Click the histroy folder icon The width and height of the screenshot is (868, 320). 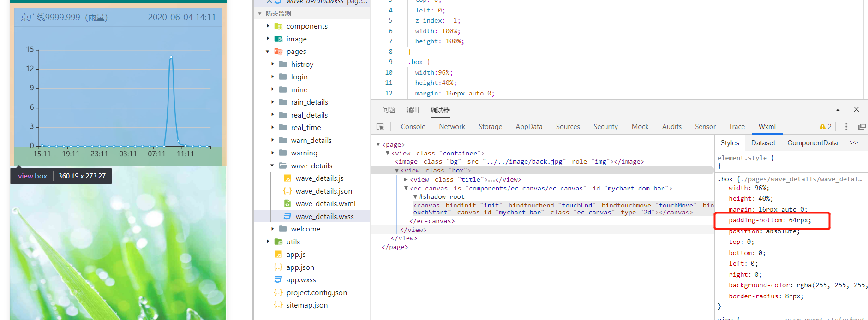coord(283,65)
